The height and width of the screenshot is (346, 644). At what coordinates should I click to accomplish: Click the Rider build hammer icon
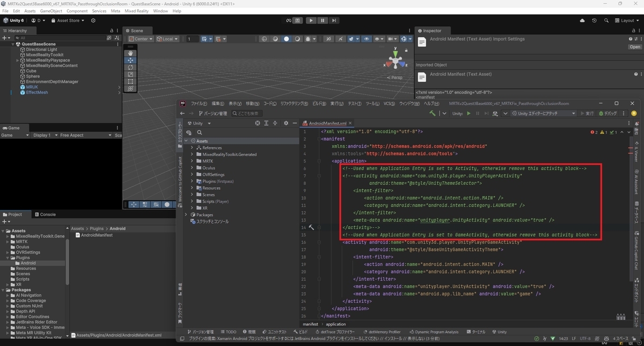[x=433, y=113]
